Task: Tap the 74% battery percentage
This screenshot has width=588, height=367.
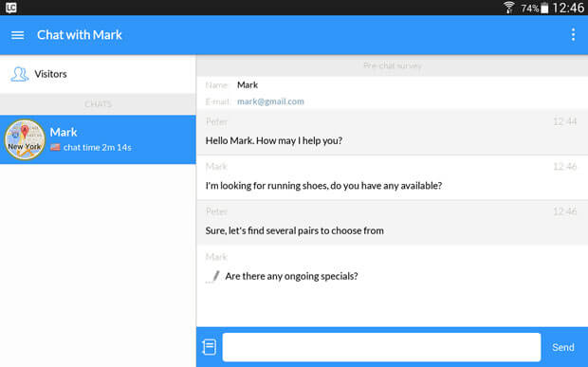Action: [530, 9]
